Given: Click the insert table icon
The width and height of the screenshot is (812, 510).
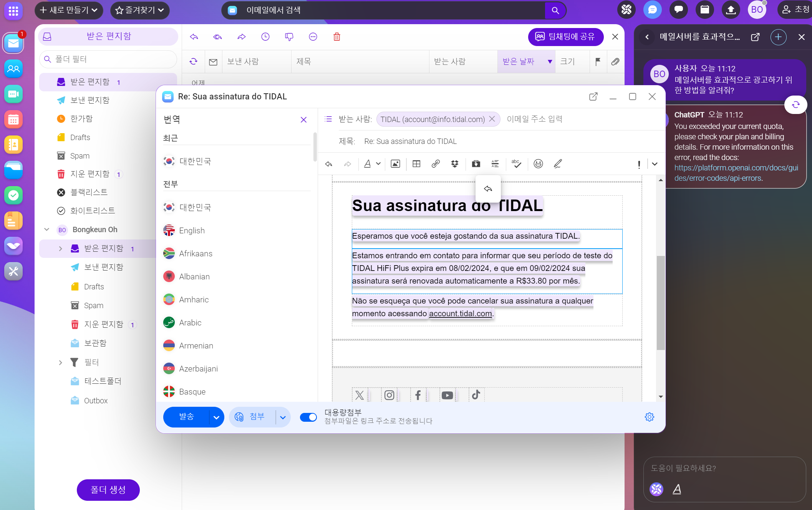Looking at the screenshot, I should point(416,164).
